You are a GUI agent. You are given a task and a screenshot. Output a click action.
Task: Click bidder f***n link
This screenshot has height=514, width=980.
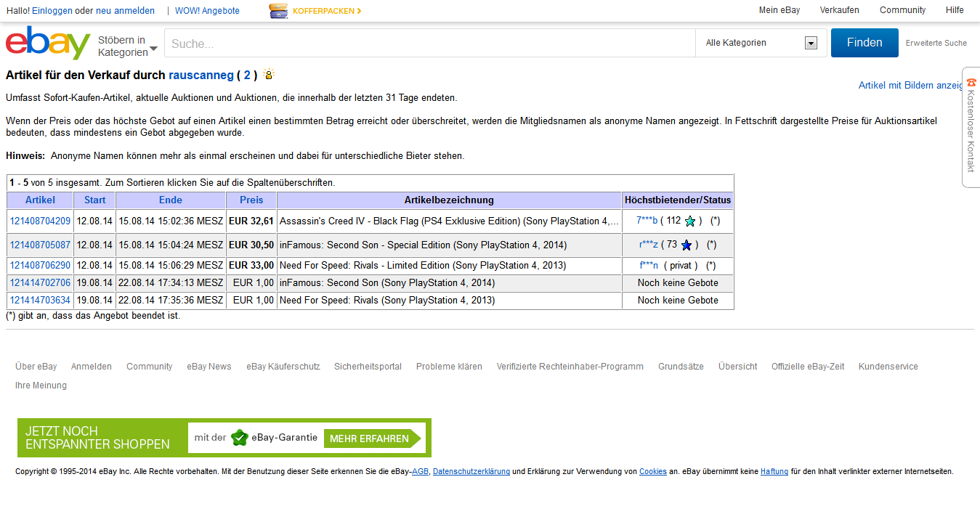pyautogui.click(x=649, y=266)
